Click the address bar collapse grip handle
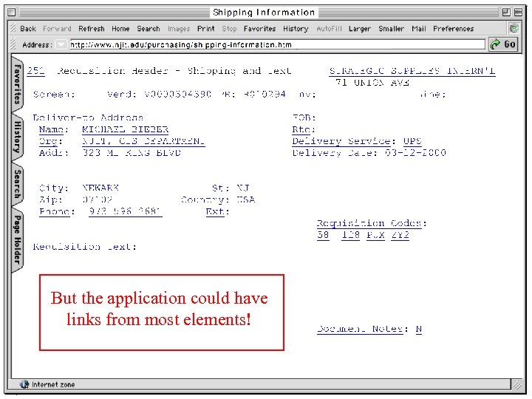 (13, 44)
